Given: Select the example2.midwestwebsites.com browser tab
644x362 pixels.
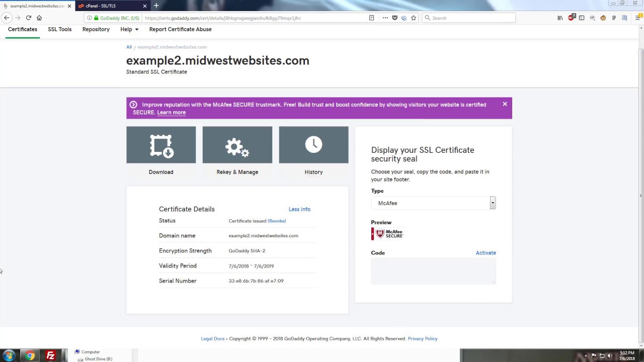Looking at the screenshot, I should 37,6.
